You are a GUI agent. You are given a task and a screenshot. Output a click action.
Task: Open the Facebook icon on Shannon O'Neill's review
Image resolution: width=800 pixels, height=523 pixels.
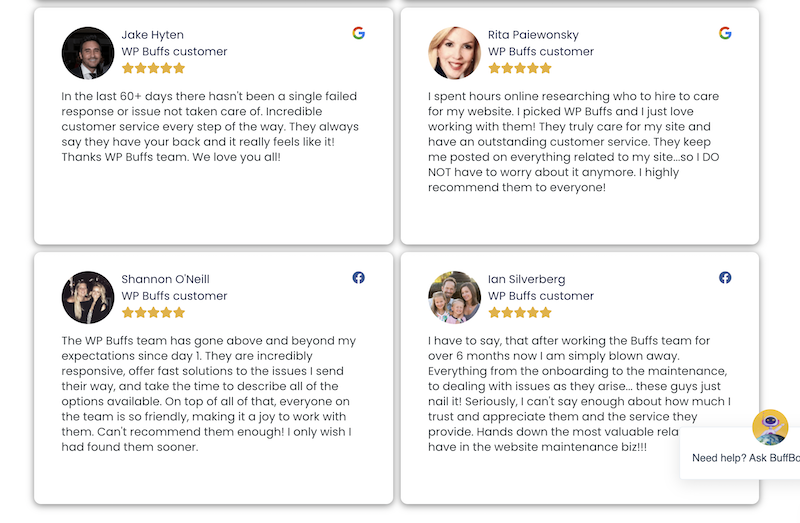point(359,278)
